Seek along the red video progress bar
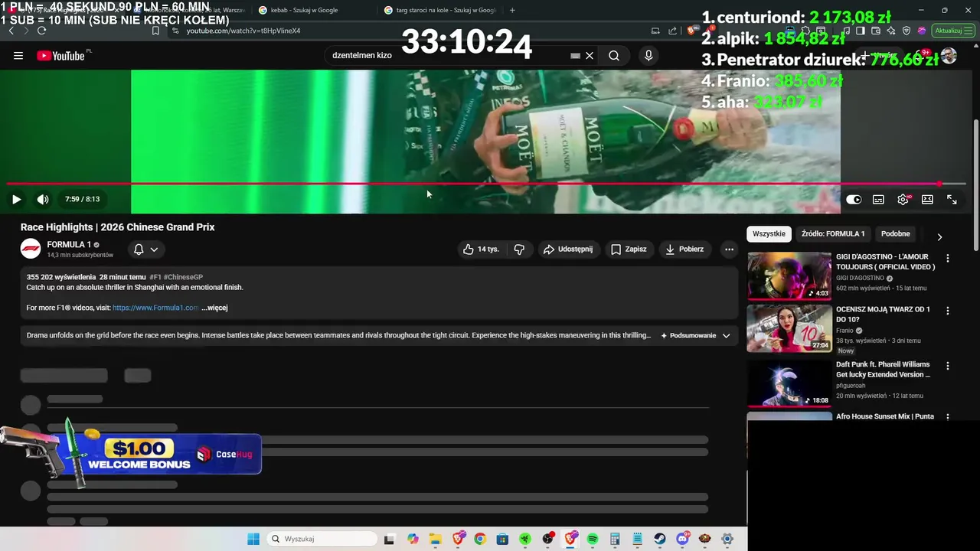The height and width of the screenshot is (551, 980). tap(486, 184)
